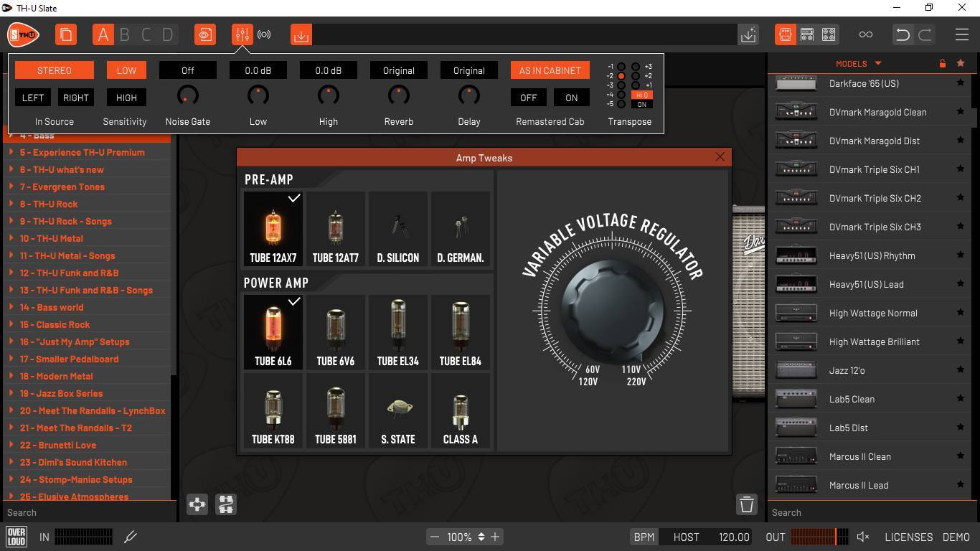
Task: Expand the 24 - Stomp-Maniac Setups bank
Action: (11, 479)
